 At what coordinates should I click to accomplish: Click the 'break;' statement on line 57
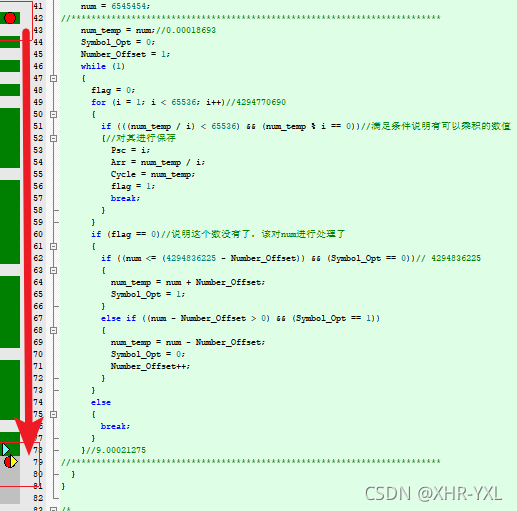(125, 198)
